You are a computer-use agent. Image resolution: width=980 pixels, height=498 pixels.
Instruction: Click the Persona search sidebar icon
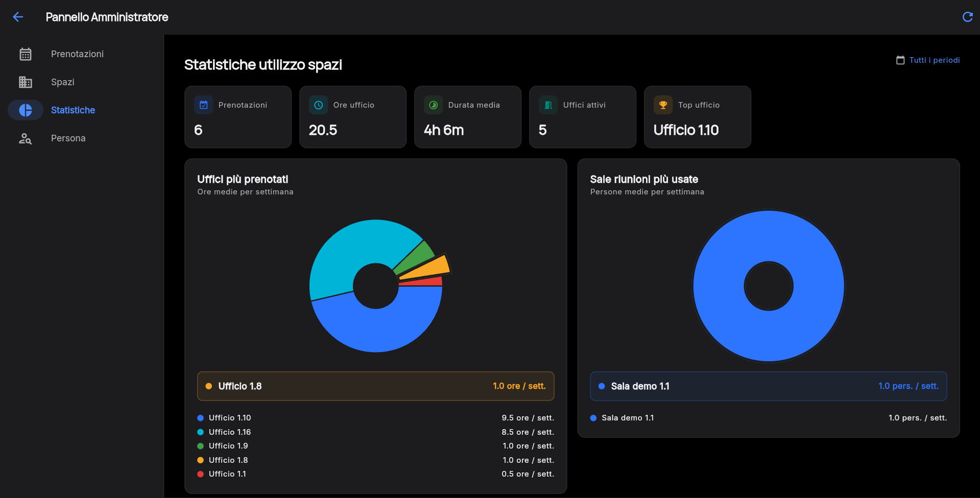pos(26,138)
